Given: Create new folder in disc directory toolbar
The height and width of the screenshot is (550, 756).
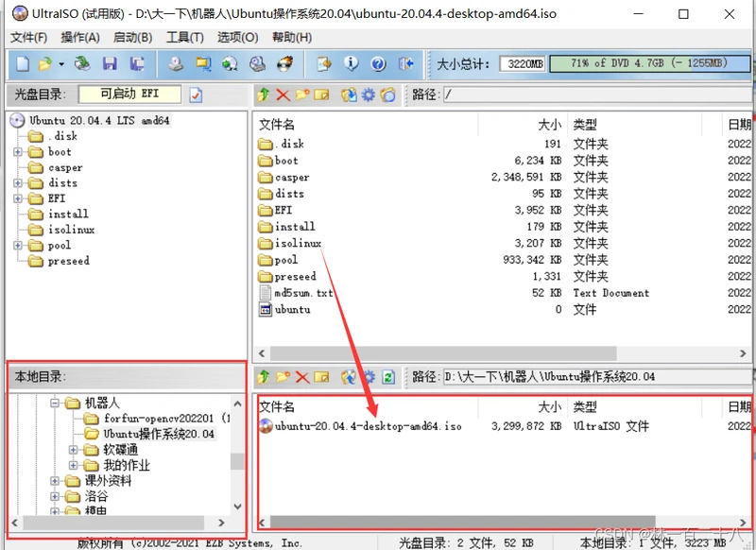Looking at the screenshot, I should (x=302, y=95).
